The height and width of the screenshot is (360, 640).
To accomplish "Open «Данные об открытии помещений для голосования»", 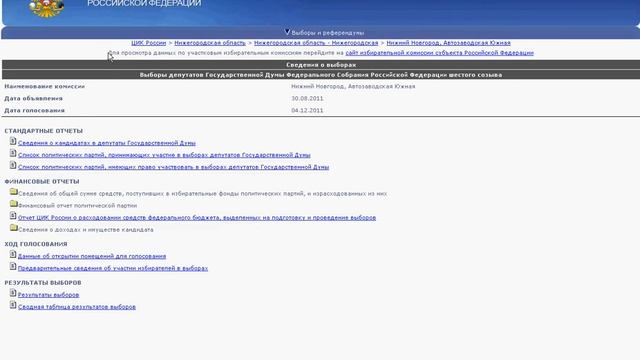I will 92,256.
